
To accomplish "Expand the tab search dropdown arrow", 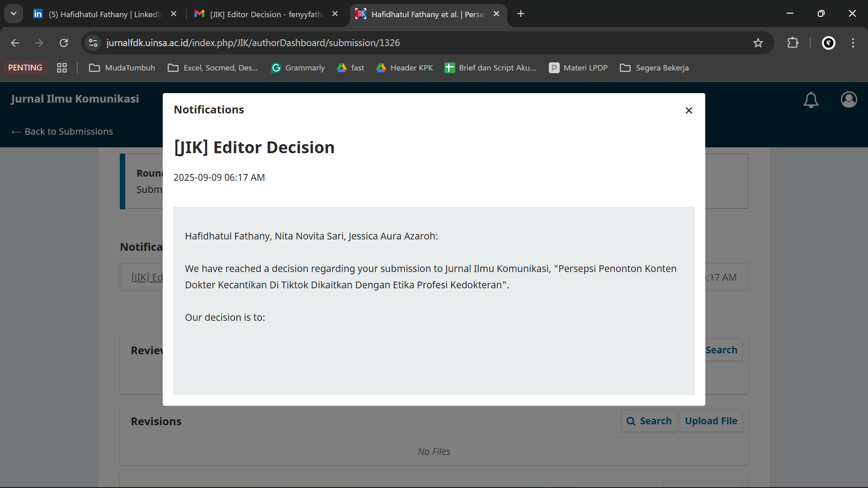I will coord(14,14).
